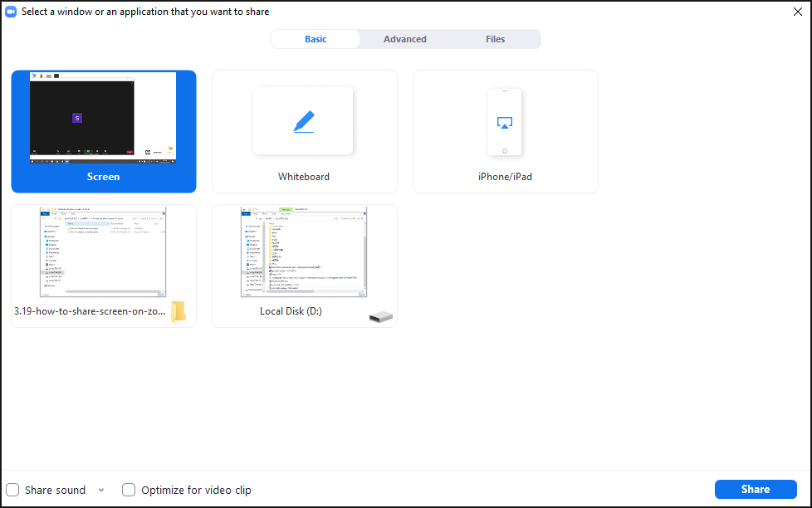
Task: Select the 3.19-how-to-share-screen window thumbnail
Action: 103,252
